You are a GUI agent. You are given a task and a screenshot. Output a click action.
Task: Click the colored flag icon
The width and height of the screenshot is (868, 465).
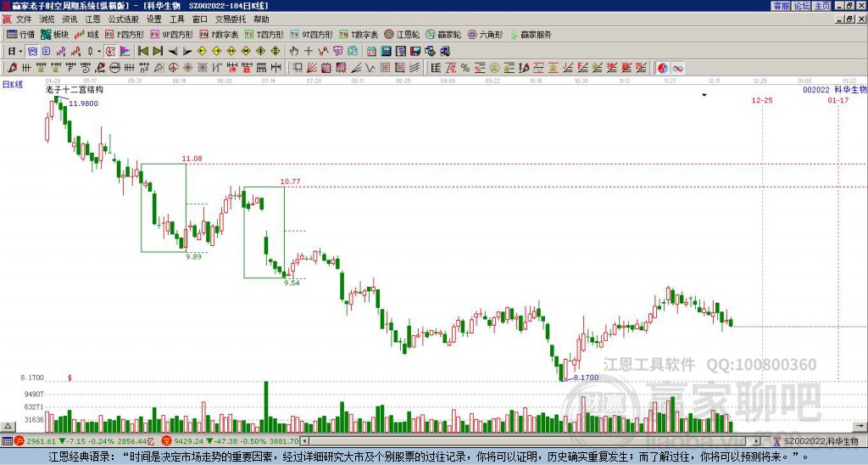125,51
